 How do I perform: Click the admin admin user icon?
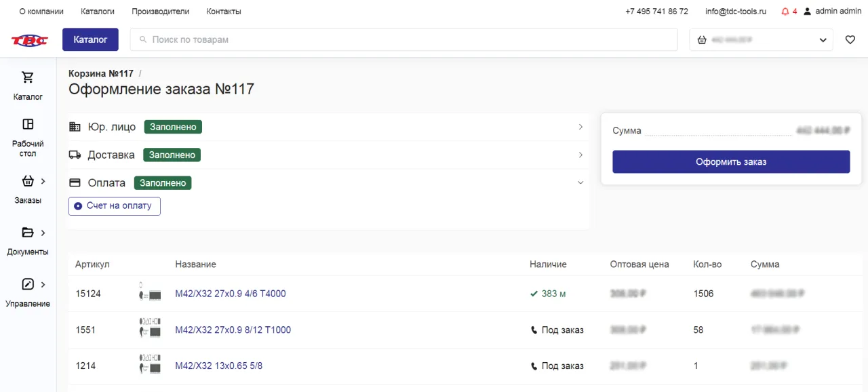coord(807,12)
